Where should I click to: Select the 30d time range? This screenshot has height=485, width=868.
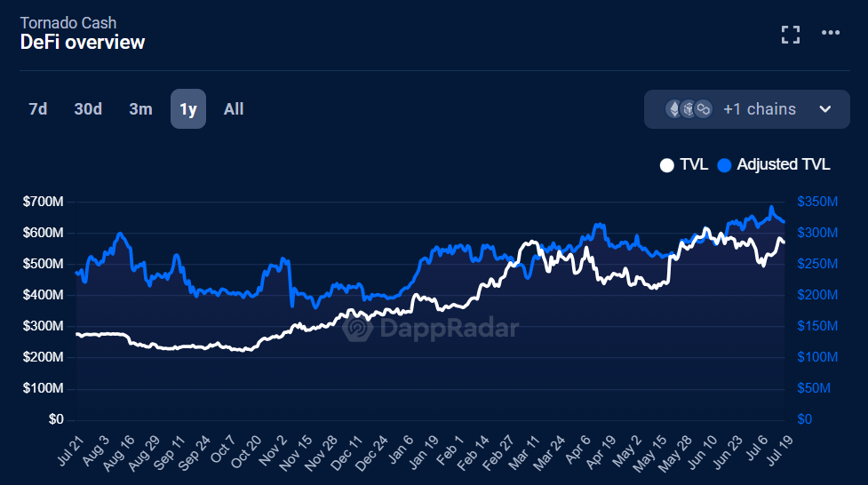[88, 109]
